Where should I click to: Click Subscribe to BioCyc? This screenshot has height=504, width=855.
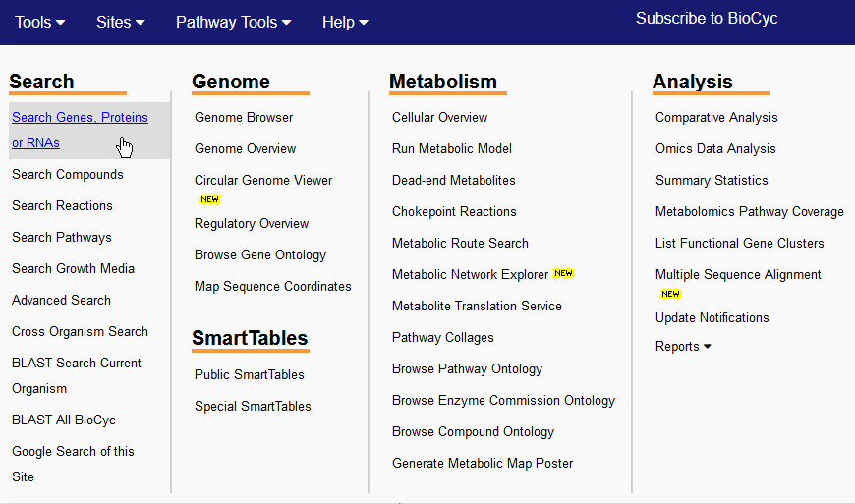[x=707, y=18]
